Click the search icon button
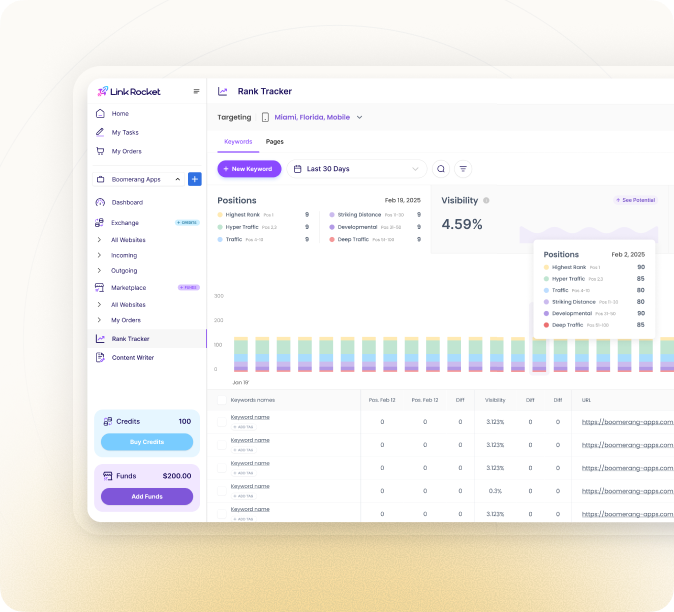 click(441, 169)
